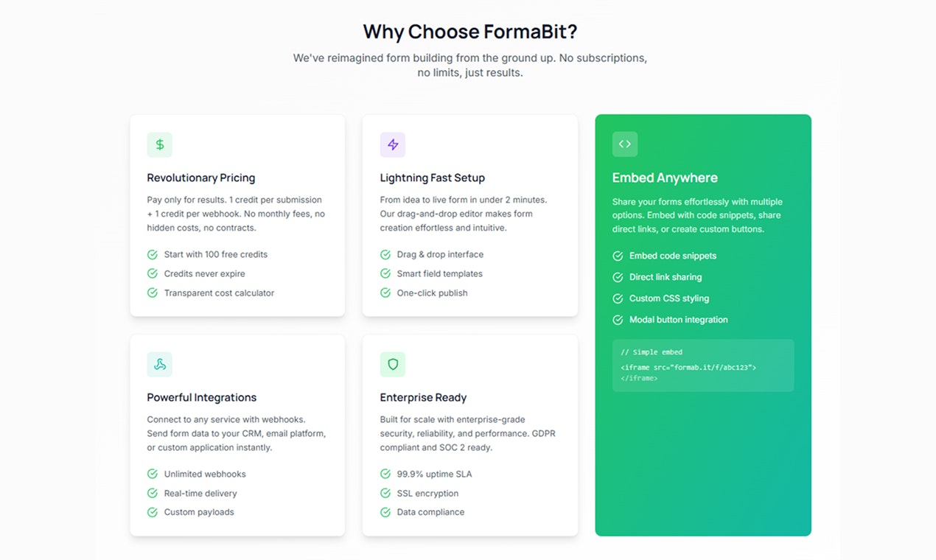Click the checkmark beside Start with 100 free credits
The height and width of the screenshot is (560, 936).
152,254
